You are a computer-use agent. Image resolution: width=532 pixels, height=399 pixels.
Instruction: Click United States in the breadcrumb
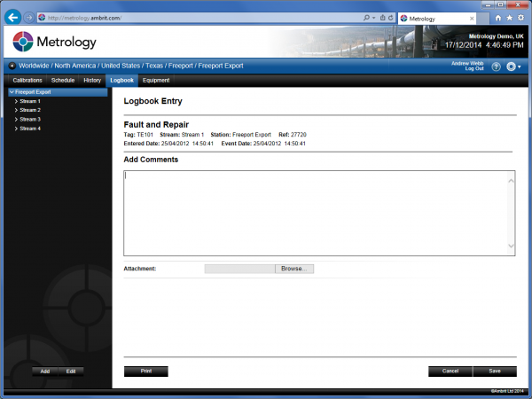121,66
